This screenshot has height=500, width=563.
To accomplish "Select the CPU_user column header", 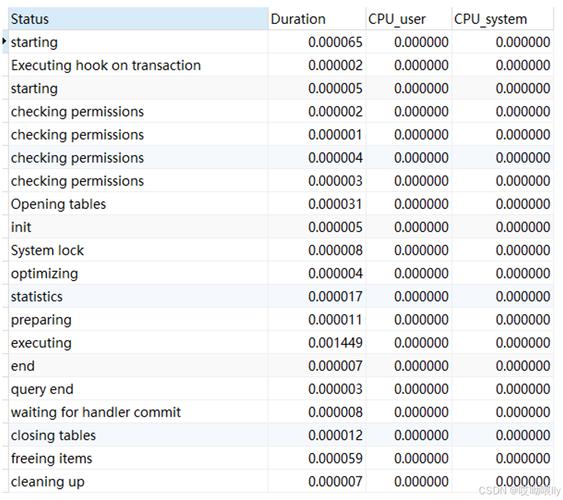I will pos(408,19).
